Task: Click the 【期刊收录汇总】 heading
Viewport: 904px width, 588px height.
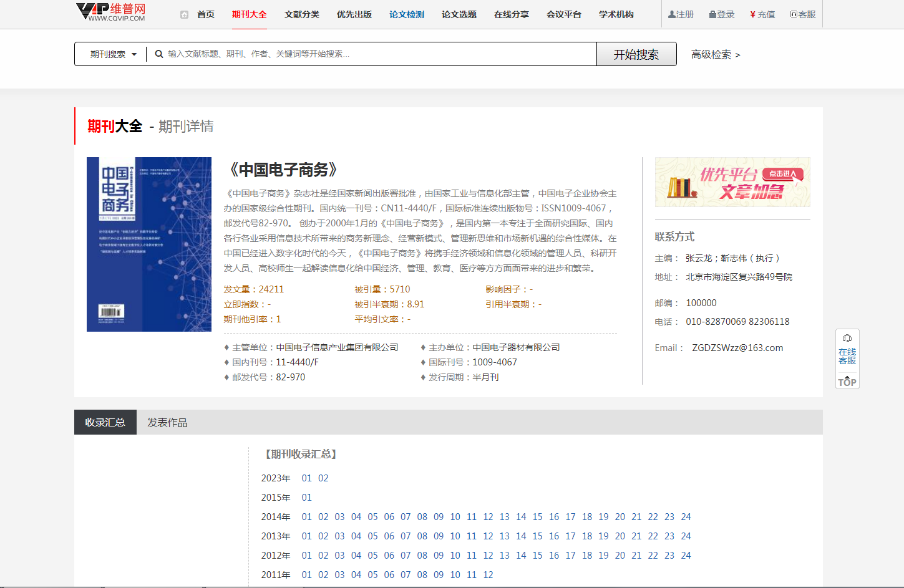Action: point(301,454)
